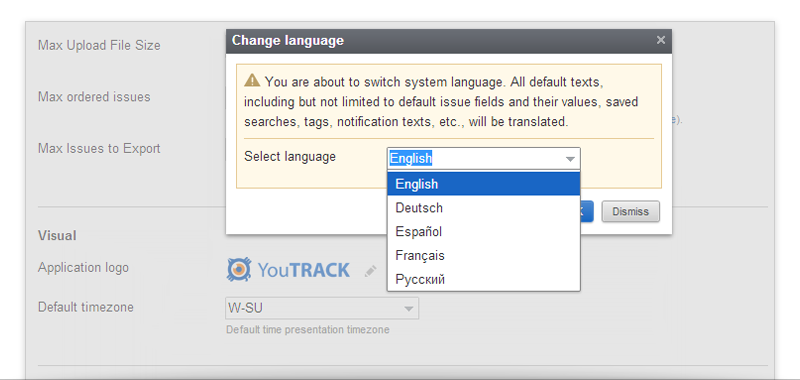Click the partially hidden blue OK button
Image resolution: width=800 pixels, height=380 pixels.
pyautogui.click(x=587, y=212)
